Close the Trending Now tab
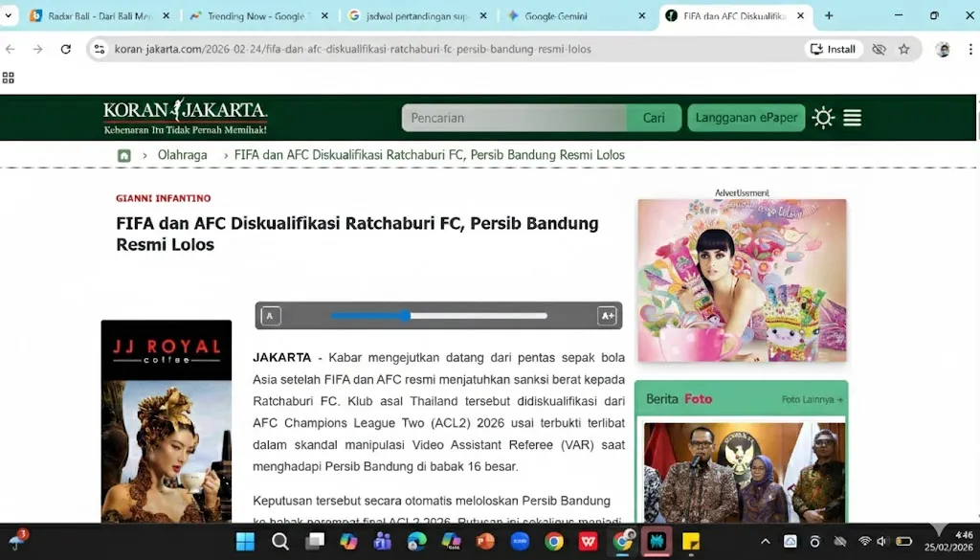 pos(324,15)
